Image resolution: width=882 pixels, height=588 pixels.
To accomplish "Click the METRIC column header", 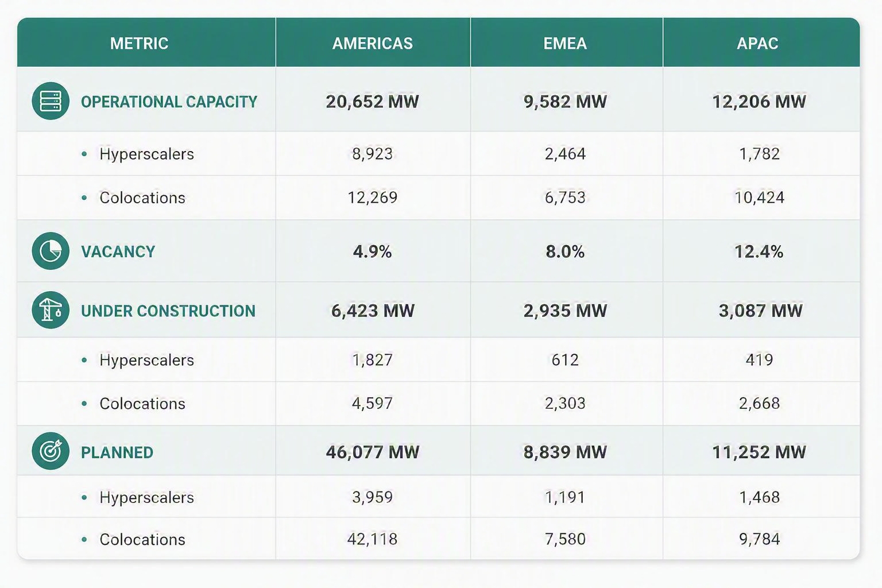I will (x=140, y=44).
